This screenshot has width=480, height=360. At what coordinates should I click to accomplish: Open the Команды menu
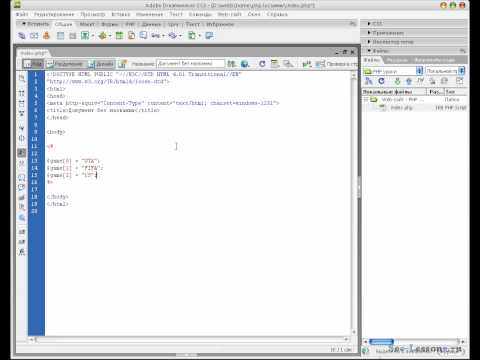[200, 14]
